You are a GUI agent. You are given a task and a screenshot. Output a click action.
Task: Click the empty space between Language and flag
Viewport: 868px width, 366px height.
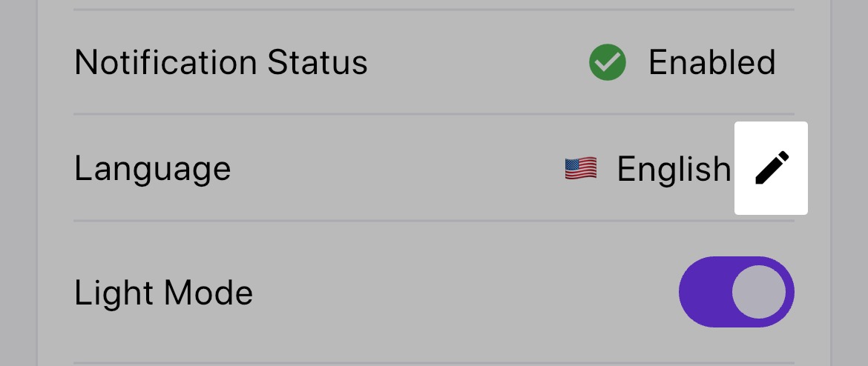click(398, 169)
